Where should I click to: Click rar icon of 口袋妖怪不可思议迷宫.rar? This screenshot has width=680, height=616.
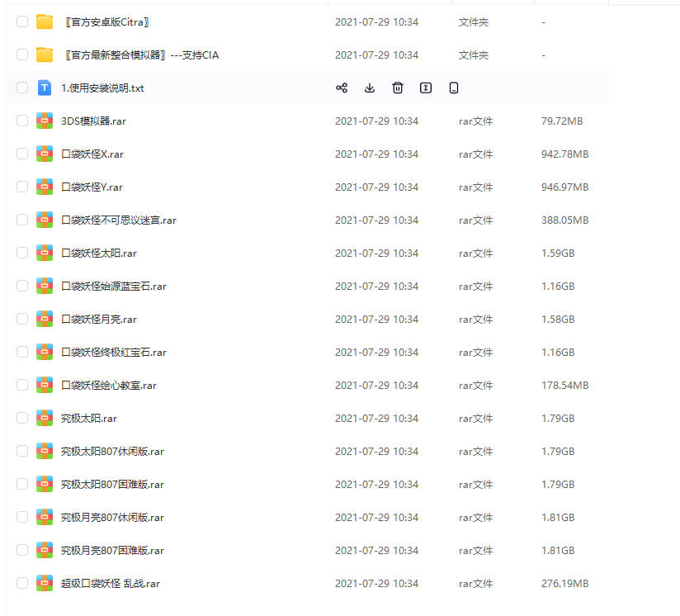[x=45, y=220]
